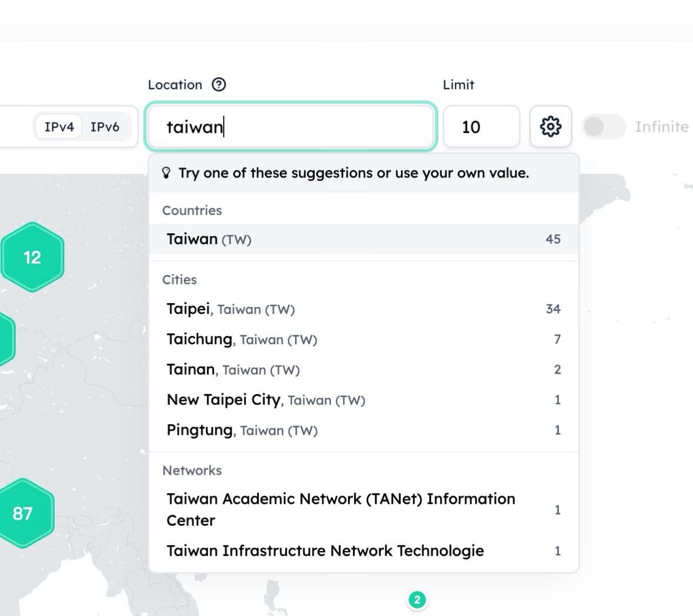Viewport: 693px width, 616px height.
Task: Switch to IPv6 option
Action: point(104,127)
